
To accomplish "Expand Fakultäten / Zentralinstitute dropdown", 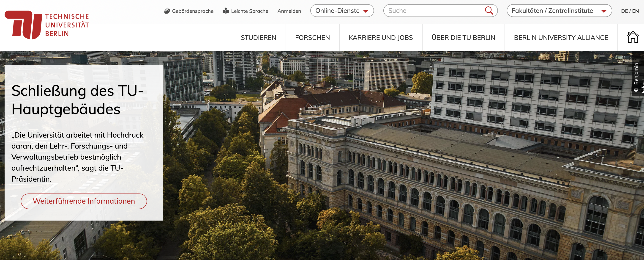I will 559,11.
